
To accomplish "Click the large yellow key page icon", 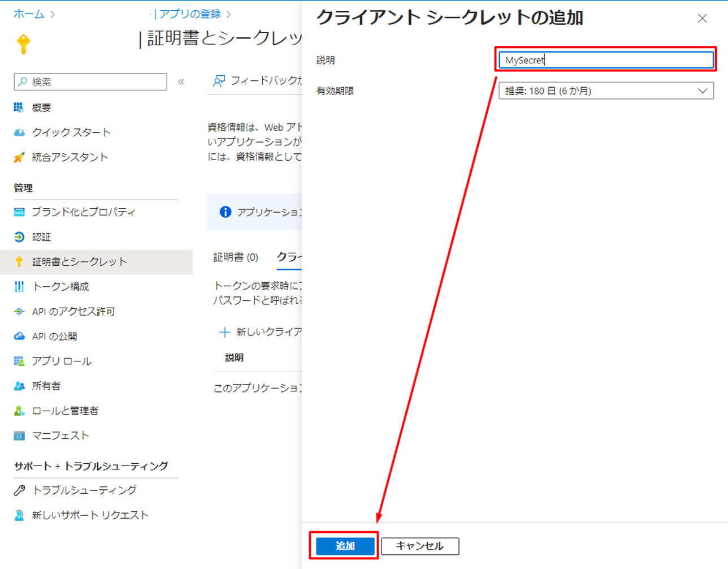I will click(x=24, y=44).
